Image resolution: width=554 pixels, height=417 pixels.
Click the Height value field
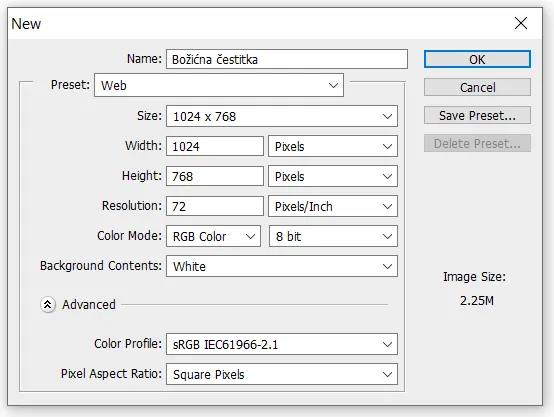(215, 176)
